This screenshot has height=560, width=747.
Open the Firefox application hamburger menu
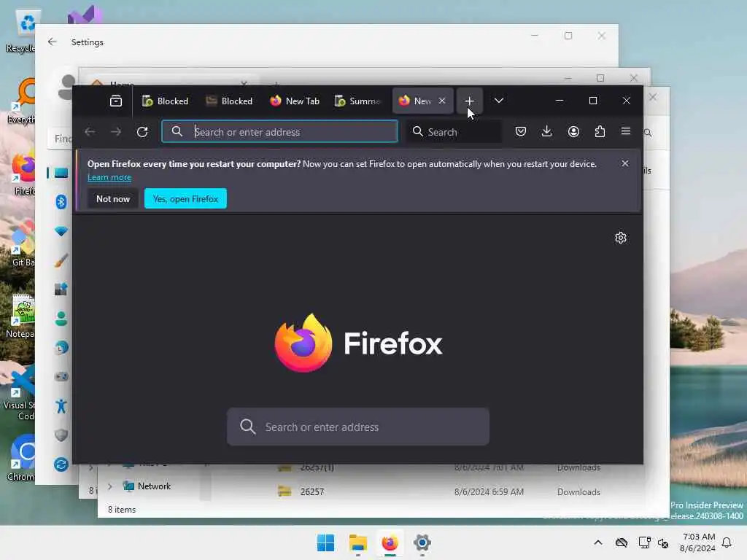[x=626, y=131]
